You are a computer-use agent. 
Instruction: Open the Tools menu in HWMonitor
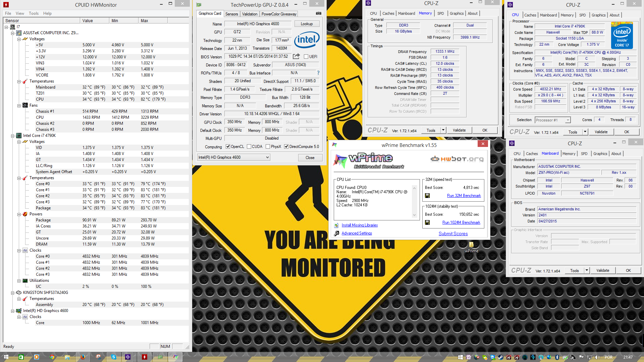(x=34, y=13)
